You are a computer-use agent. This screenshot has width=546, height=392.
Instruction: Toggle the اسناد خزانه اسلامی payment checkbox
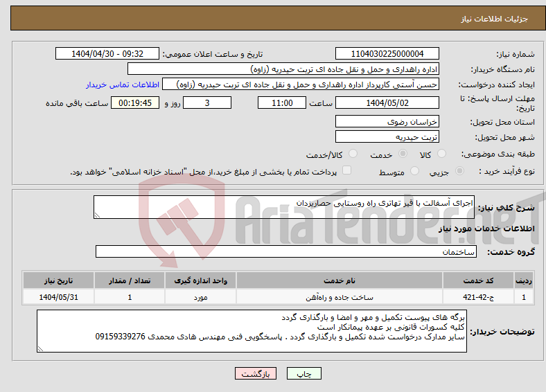point(346,170)
